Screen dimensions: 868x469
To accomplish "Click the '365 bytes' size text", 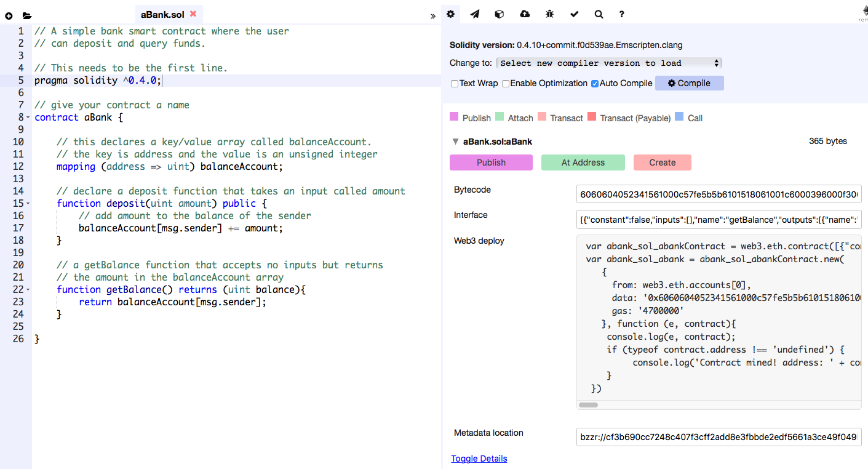I will point(828,141).
